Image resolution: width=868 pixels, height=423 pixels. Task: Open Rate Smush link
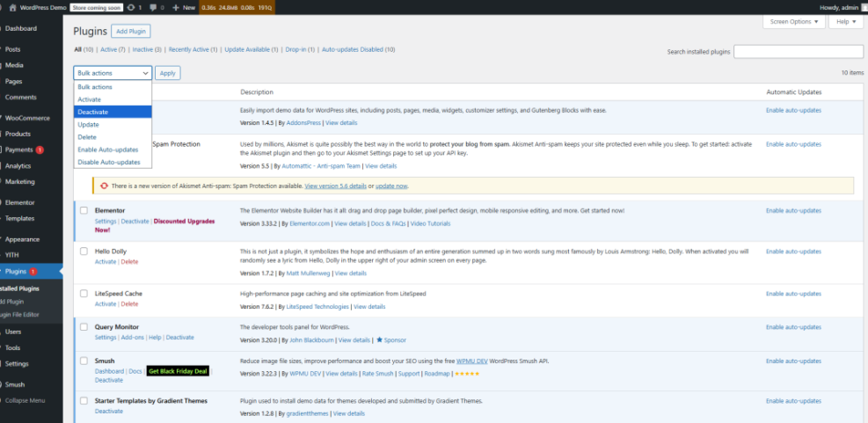pyautogui.click(x=377, y=374)
